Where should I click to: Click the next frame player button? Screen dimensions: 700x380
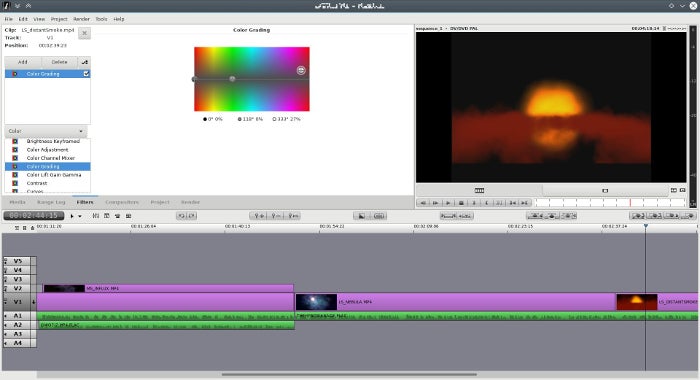click(x=435, y=203)
